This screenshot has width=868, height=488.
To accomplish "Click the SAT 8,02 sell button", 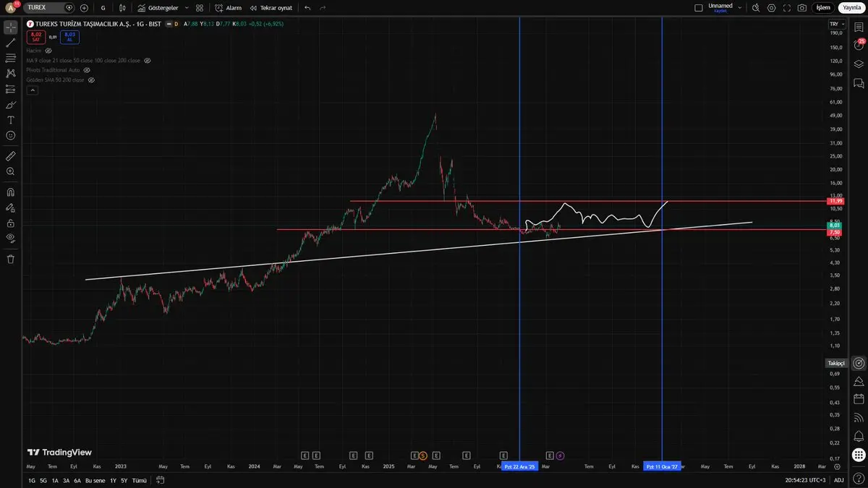I will tap(35, 36).
